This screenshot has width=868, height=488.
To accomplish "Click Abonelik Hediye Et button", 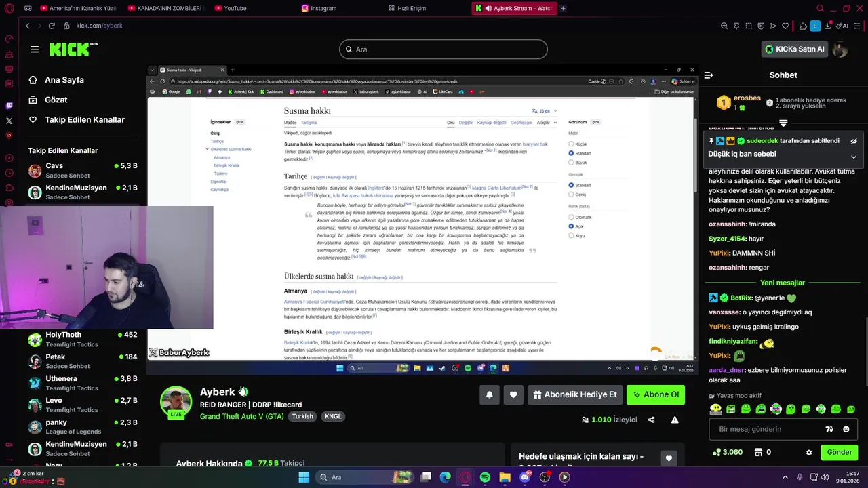I will pos(575,394).
